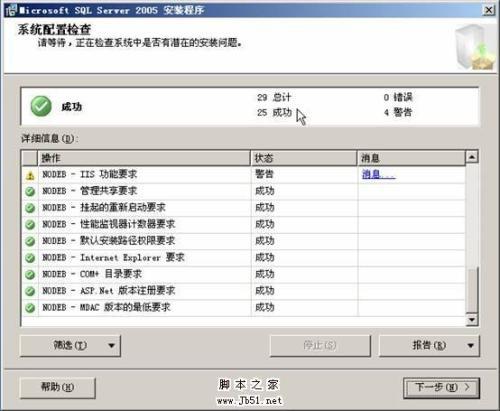Click the 筛选(T) filter button

[x=70, y=346]
